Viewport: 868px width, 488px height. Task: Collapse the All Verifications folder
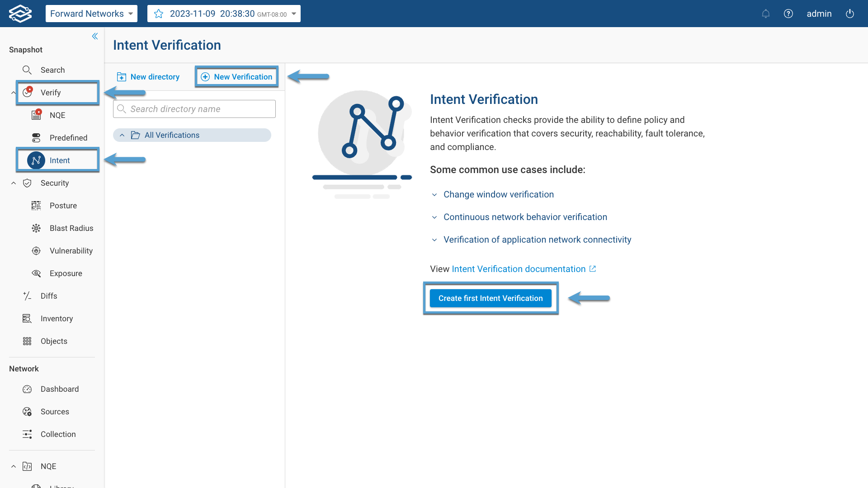click(121, 135)
